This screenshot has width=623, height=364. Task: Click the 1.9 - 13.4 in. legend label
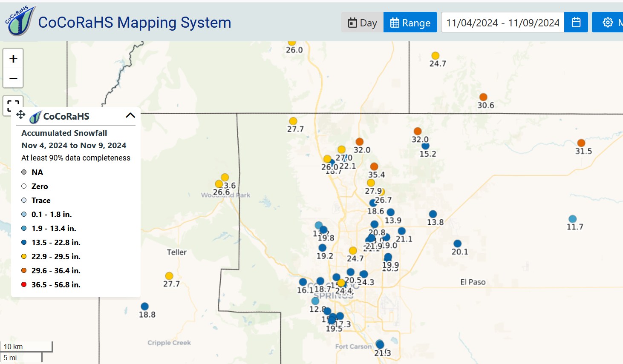pos(54,228)
